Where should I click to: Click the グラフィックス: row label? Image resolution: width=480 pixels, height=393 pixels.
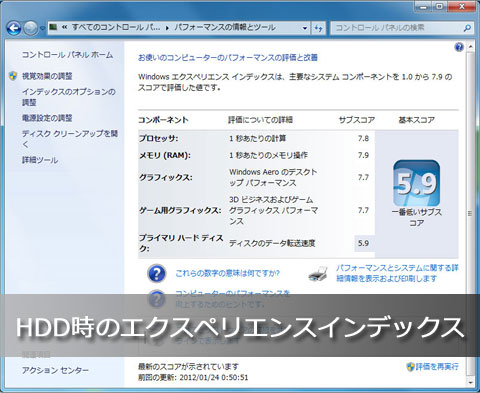click(x=166, y=177)
